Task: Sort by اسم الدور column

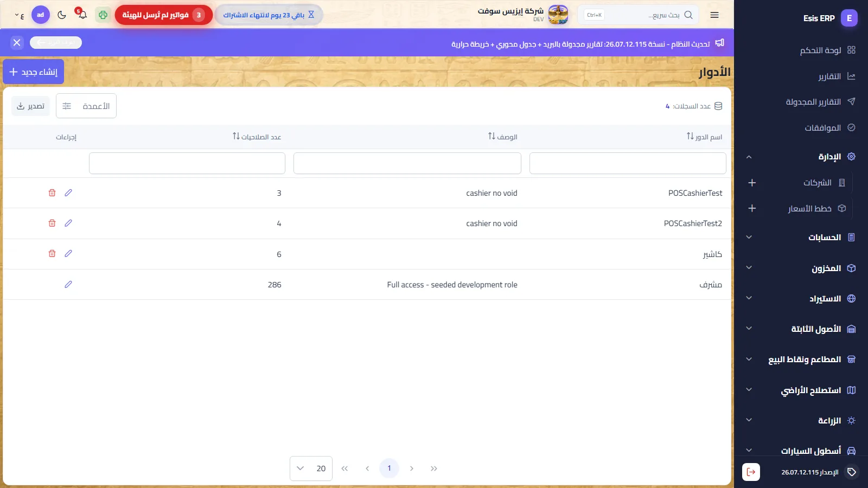Action: (704, 137)
